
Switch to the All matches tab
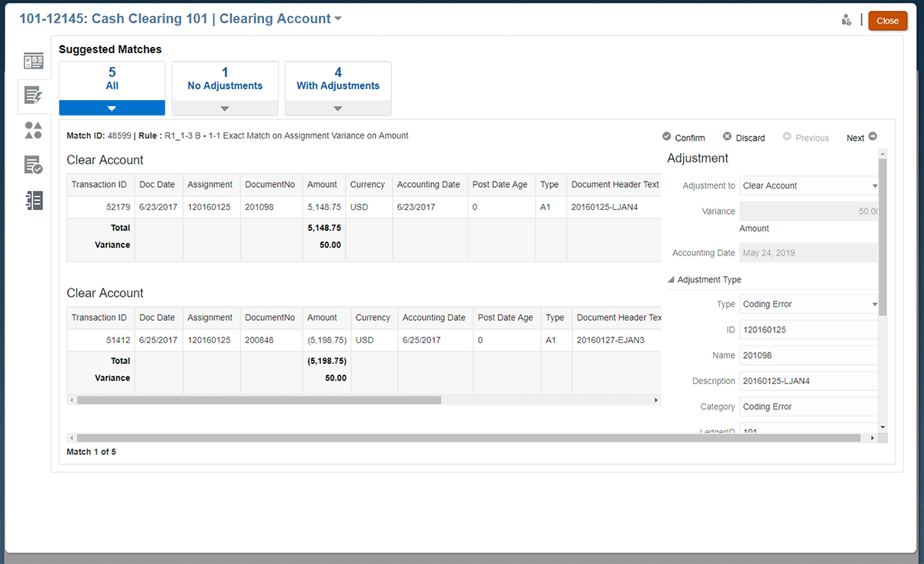point(112,80)
